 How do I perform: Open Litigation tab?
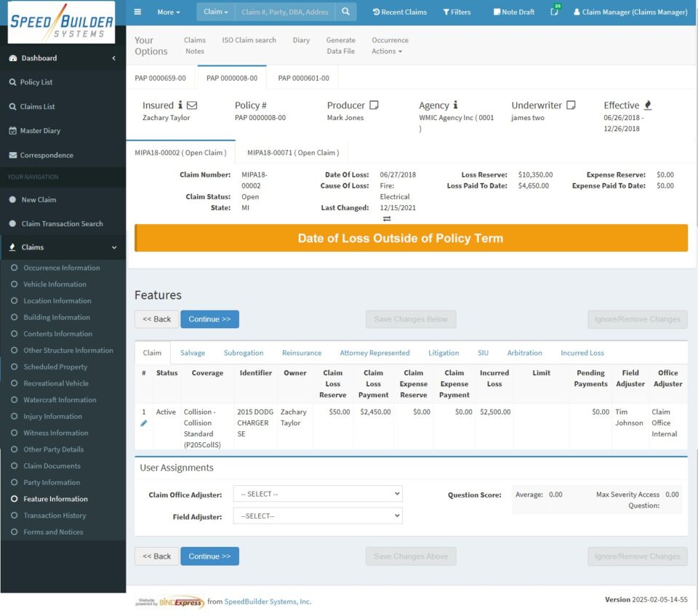tap(444, 353)
